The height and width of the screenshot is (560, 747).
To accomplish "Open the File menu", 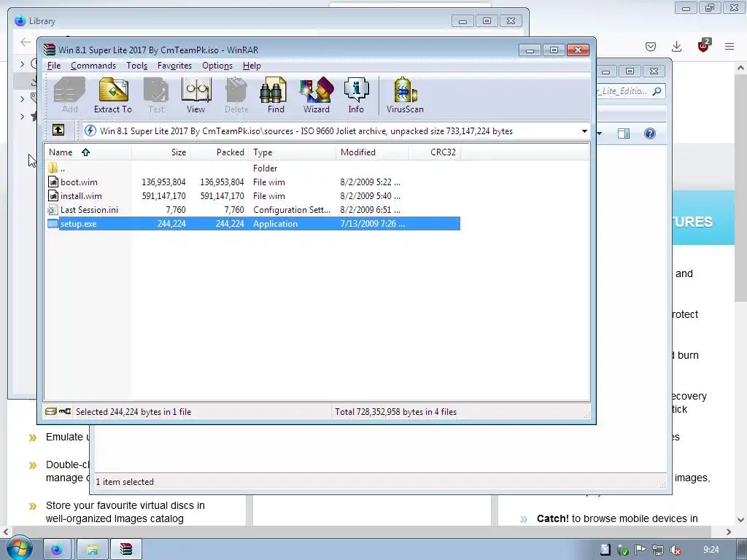I will (x=54, y=66).
